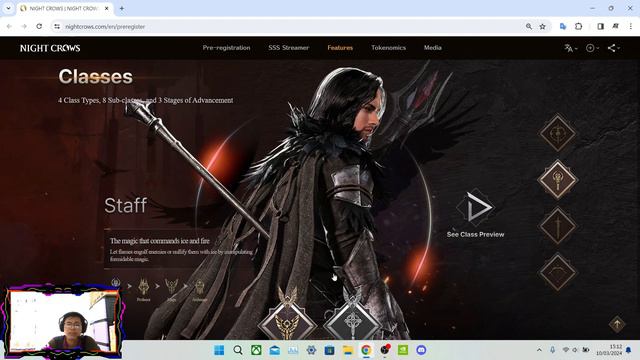Show hidden system tray icons
Screen dimensions: 640x360
pyautogui.click(x=539, y=350)
